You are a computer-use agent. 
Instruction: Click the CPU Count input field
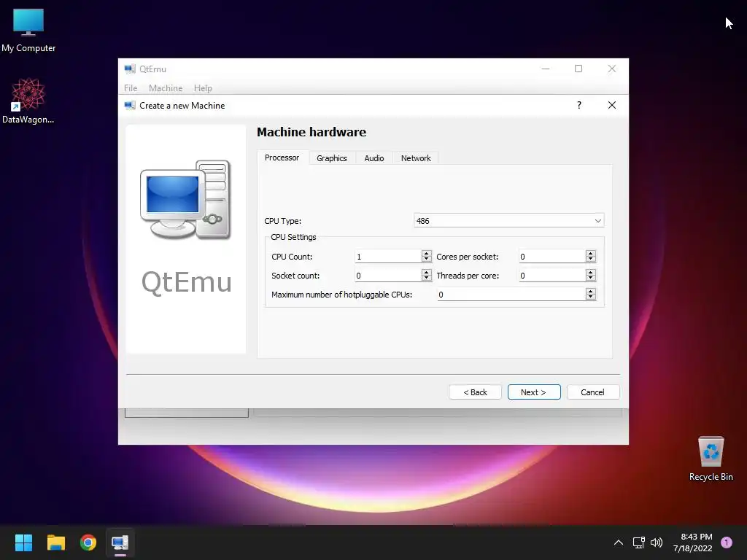388,256
